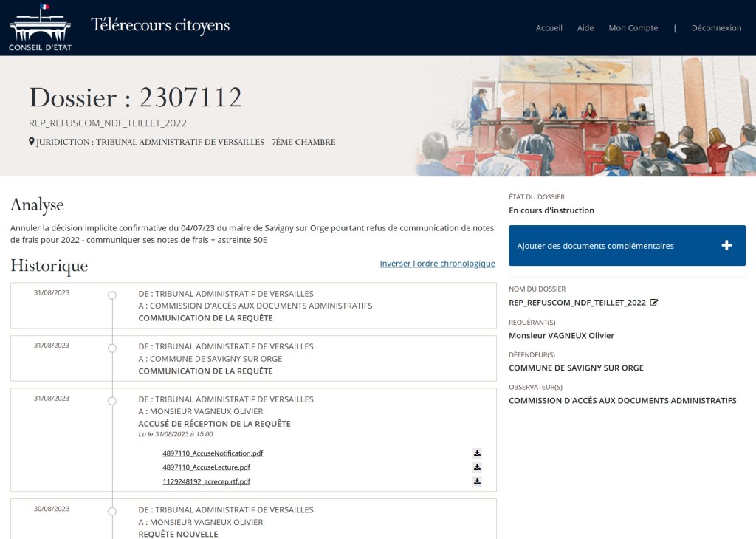Click the Conseil d'État logo
This screenshot has width=756, height=539.
(40, 28)
